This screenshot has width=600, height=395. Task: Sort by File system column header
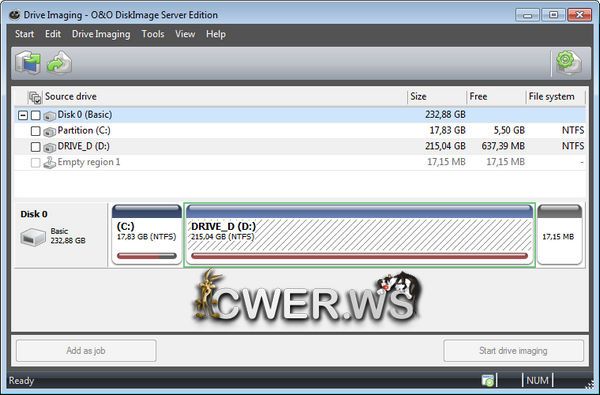point(556,96)
